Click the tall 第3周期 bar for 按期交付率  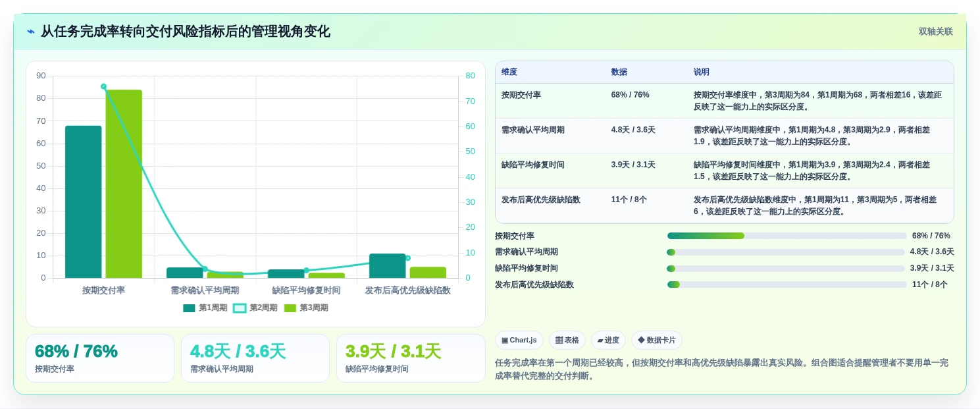124,184
